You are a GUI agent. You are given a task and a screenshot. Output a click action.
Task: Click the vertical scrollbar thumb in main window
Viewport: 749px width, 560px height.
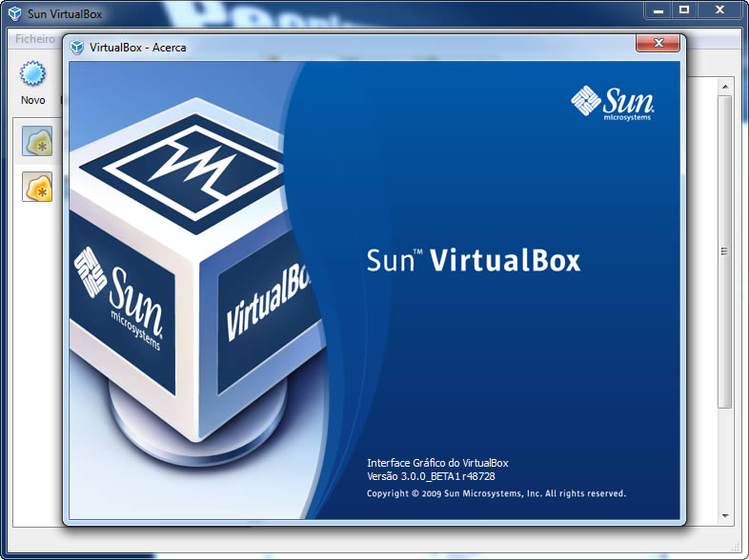click(x=725, y=251)
